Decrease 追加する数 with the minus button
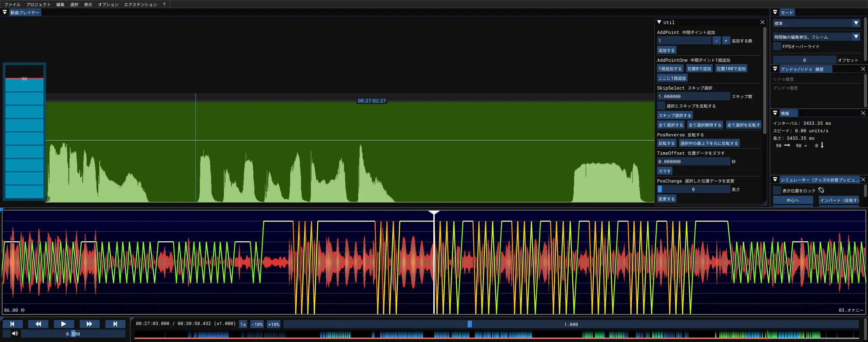The height and width of the screenshot is (342, 868). tap(716, 41)
